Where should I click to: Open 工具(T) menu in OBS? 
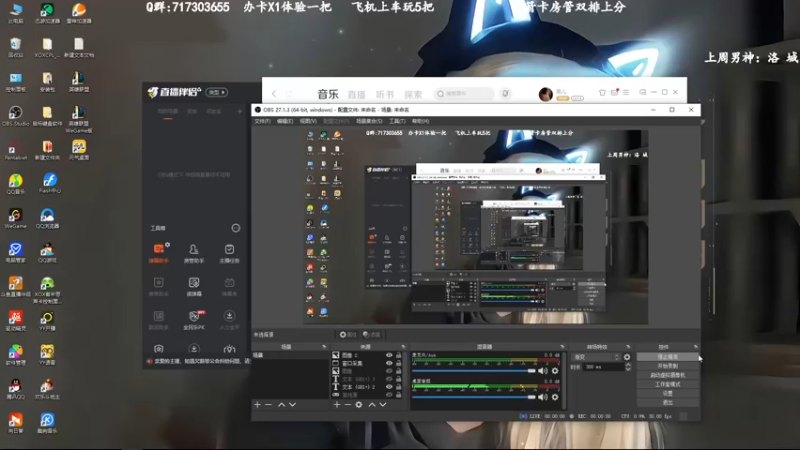[x=397, y=121]
